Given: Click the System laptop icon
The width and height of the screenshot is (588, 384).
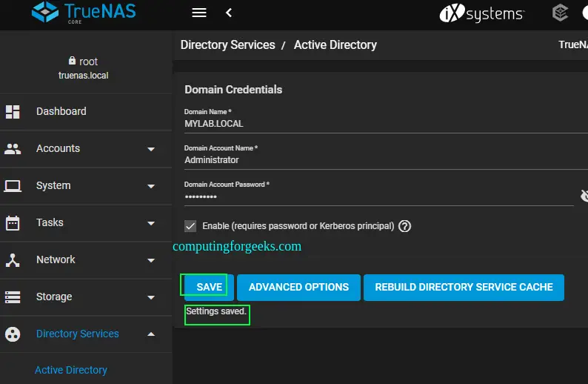Looking at the screenshot, I should coord(13,186).
